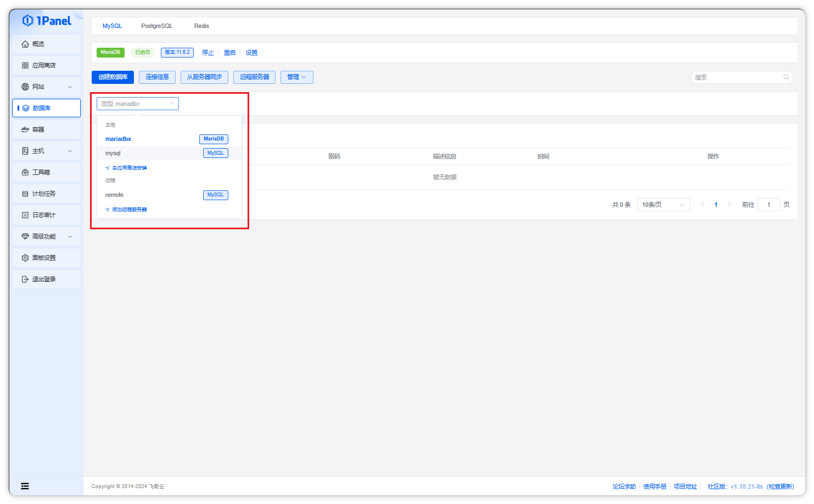Click the 日志审计 log icon
Image resolution: width=814 pixels, height=504 pixels.
tap(25, 215)
